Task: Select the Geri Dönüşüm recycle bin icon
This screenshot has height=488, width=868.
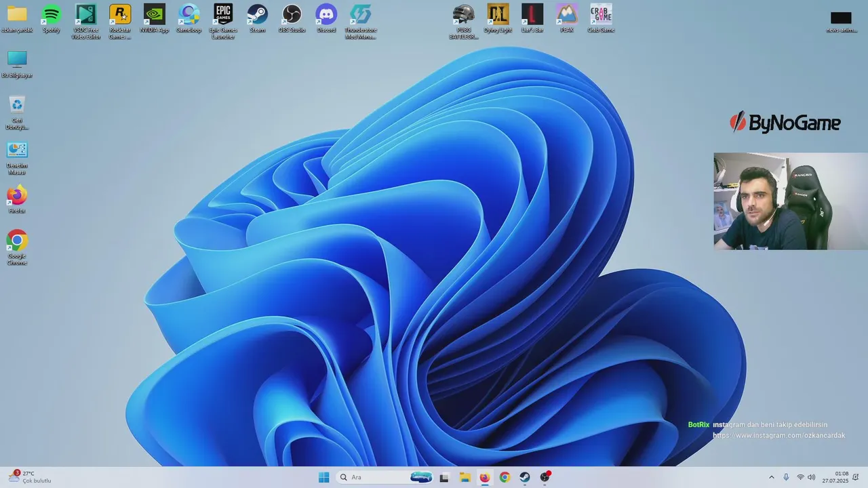Action: [17, 113]
